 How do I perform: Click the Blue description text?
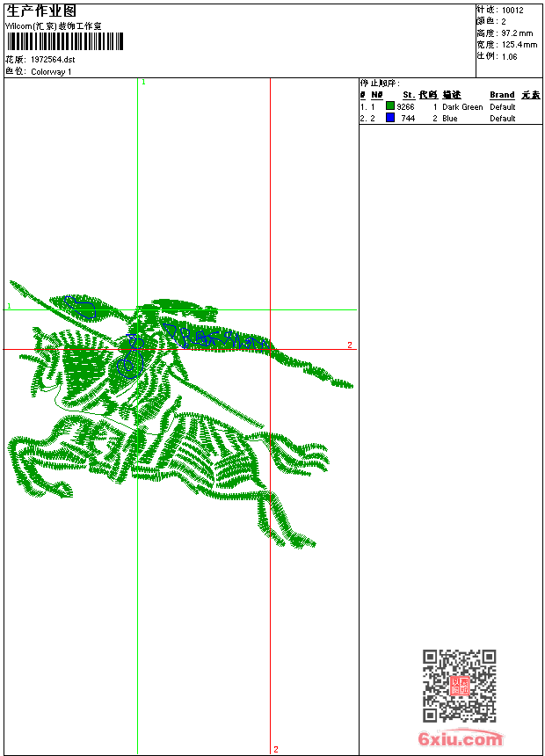pos(450,119)
